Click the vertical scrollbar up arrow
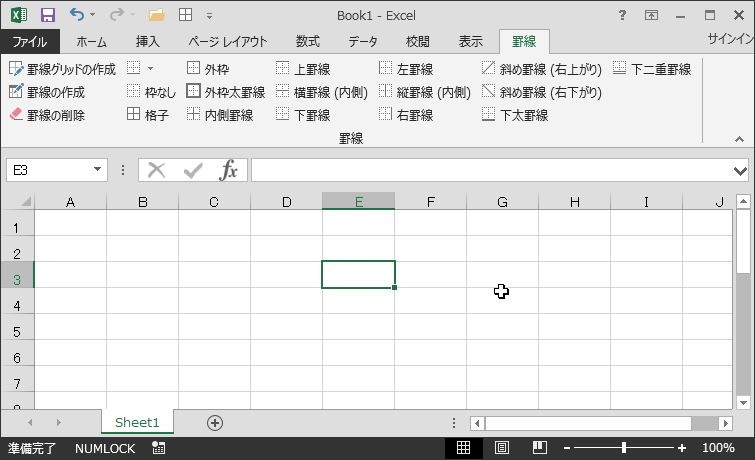This screenshot has width=755, height=460. pos(743,201)
